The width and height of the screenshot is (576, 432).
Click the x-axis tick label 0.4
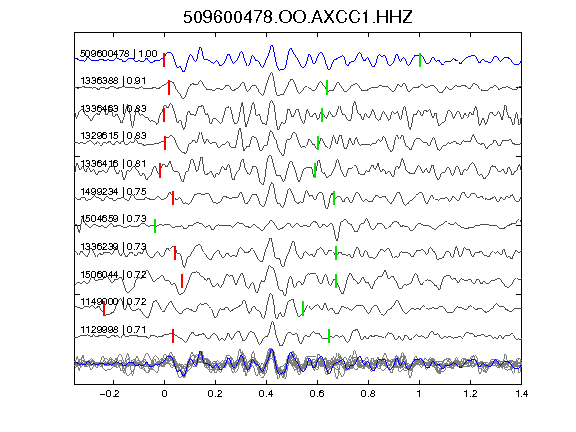(x=266, y=394)
